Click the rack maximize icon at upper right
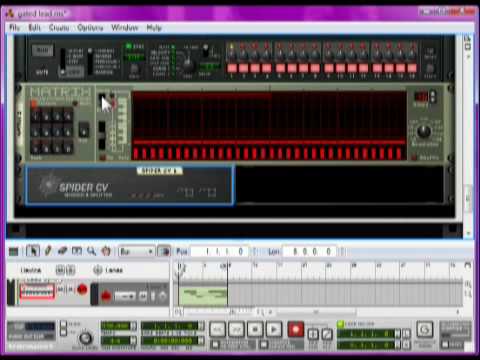 coord(468,46)
